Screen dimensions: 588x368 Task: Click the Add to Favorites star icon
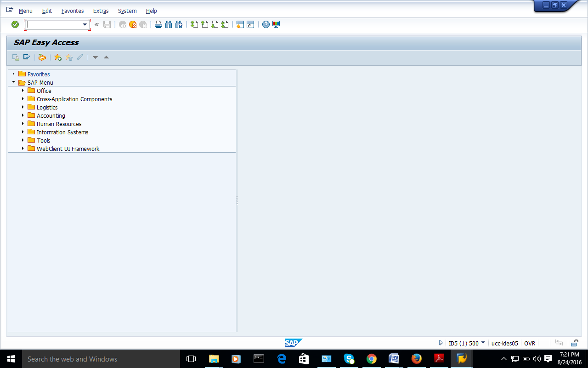coord(57,57)
